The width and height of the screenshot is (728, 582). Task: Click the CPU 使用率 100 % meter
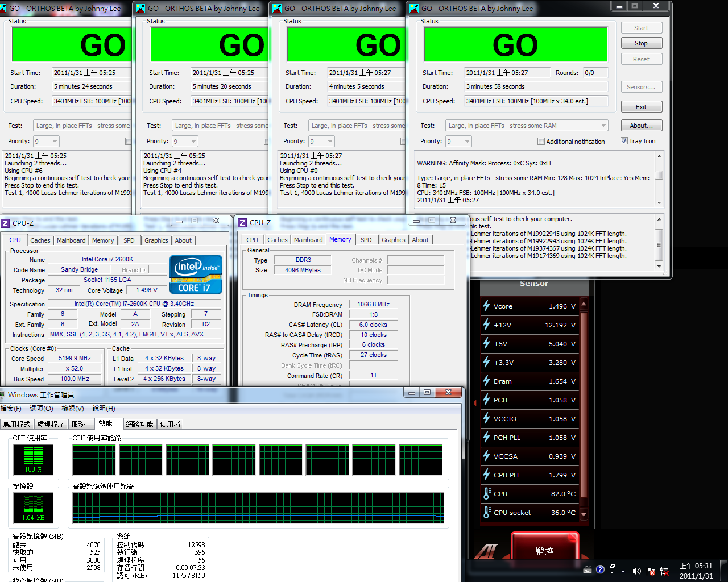pos(34,459)
